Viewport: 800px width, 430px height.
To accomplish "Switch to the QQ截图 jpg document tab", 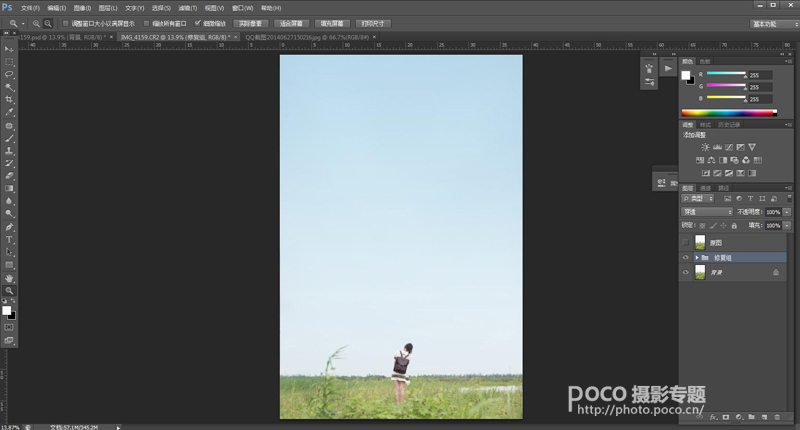I will point(307,37).
